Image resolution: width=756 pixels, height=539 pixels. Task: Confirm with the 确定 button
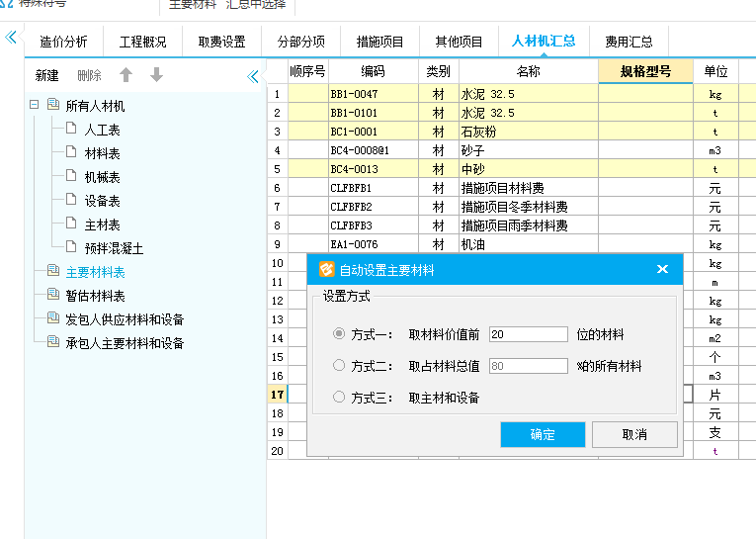pyautogui.click(x=543, y=435)
